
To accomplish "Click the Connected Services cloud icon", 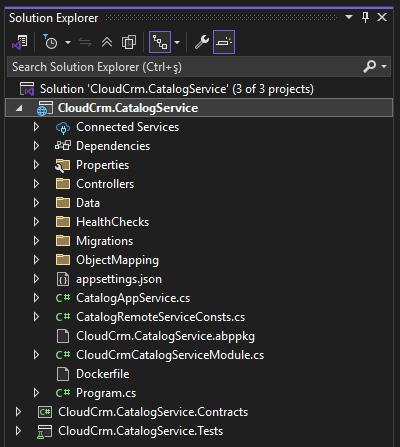I will coord(63,127).
